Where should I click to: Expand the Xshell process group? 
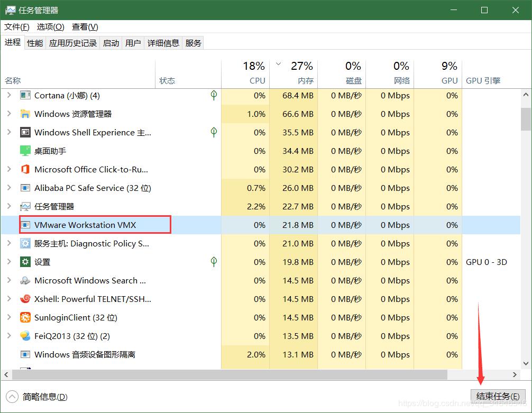pyautogui.click(x=9, y=299)
